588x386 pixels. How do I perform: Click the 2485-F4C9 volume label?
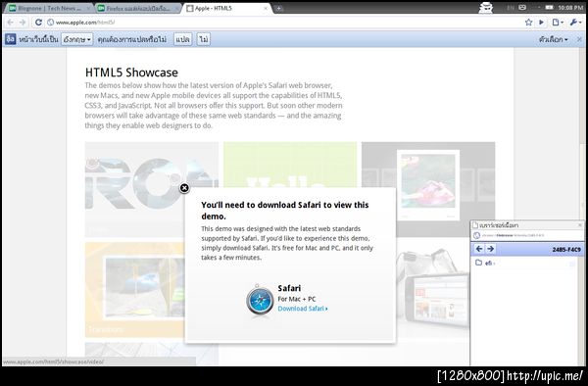(x=566, y=250)
